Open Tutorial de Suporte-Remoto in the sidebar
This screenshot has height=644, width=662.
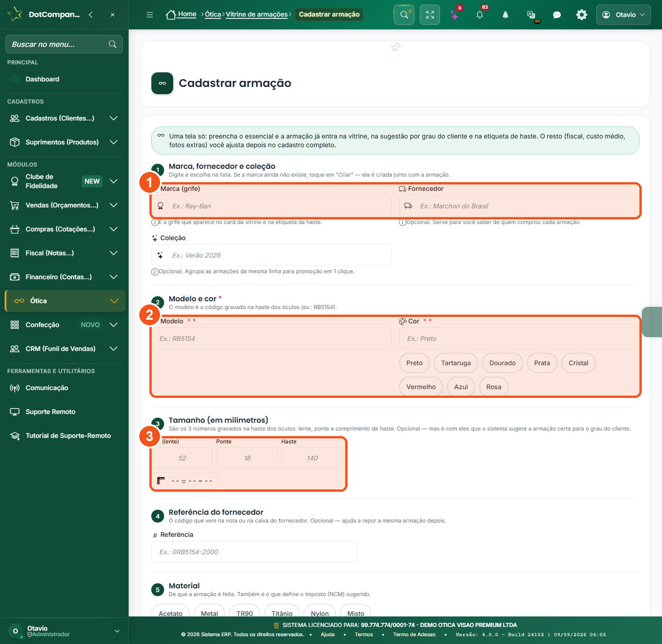coord(64,436)
